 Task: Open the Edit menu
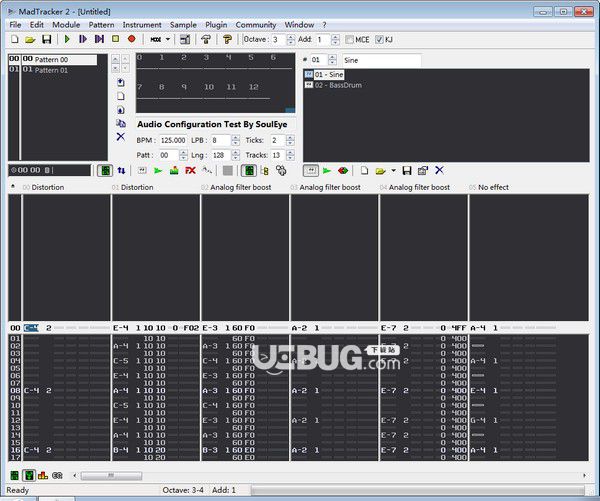[37, 25]
